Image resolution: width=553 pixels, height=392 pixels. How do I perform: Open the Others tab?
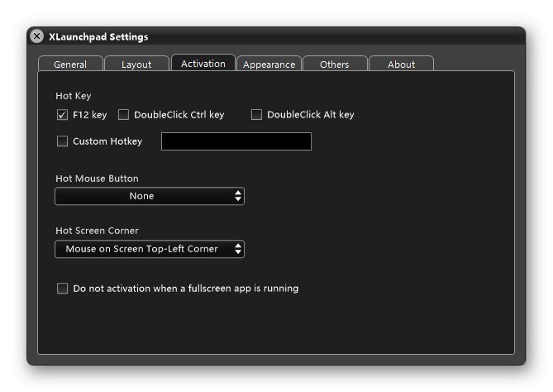click(335, 64)
